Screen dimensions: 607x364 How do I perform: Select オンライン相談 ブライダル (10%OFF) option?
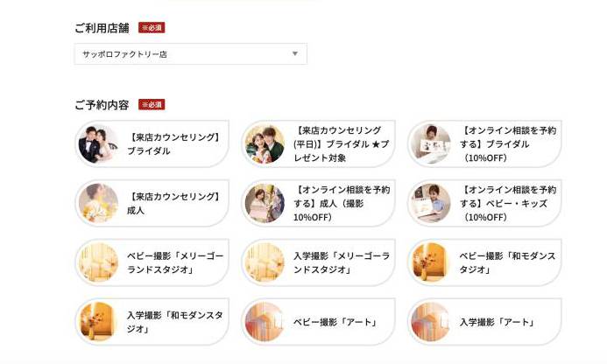(484, 143)
